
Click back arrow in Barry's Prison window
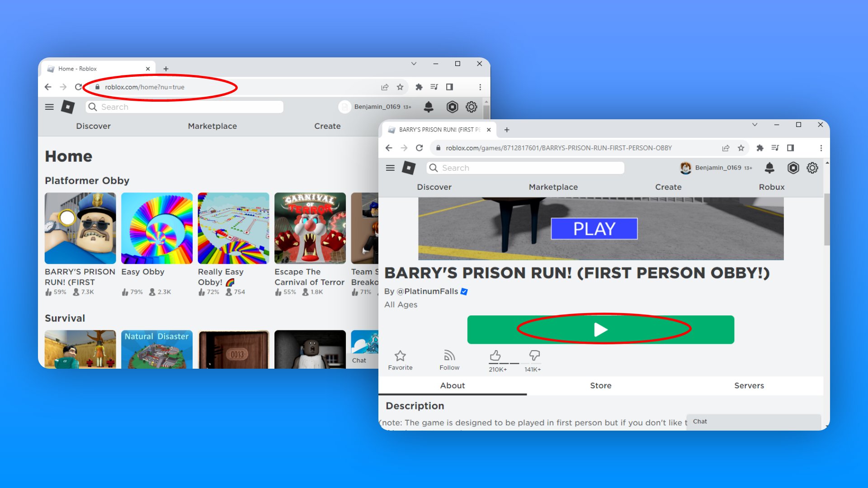pos(389,148)
